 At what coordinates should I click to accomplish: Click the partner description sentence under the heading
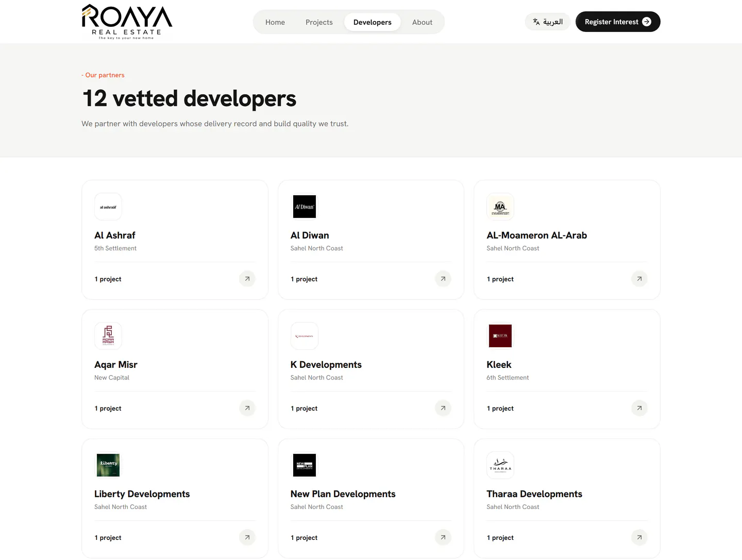(x=215, y=124)
